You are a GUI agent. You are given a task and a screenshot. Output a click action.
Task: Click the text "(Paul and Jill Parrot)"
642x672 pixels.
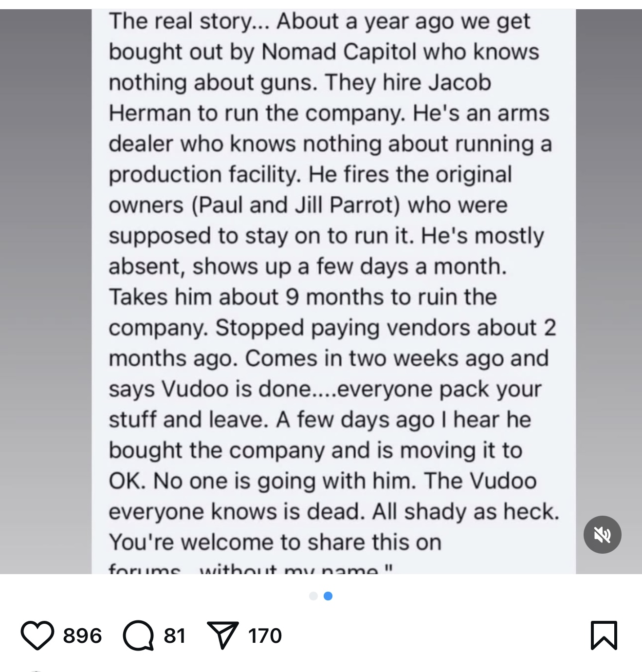[296, 205]
